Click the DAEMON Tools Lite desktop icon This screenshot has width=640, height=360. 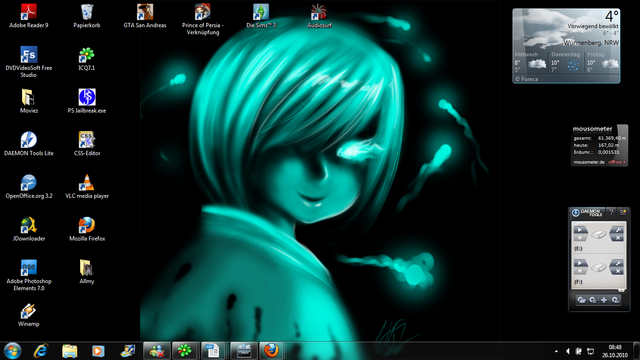click(29, 144)
